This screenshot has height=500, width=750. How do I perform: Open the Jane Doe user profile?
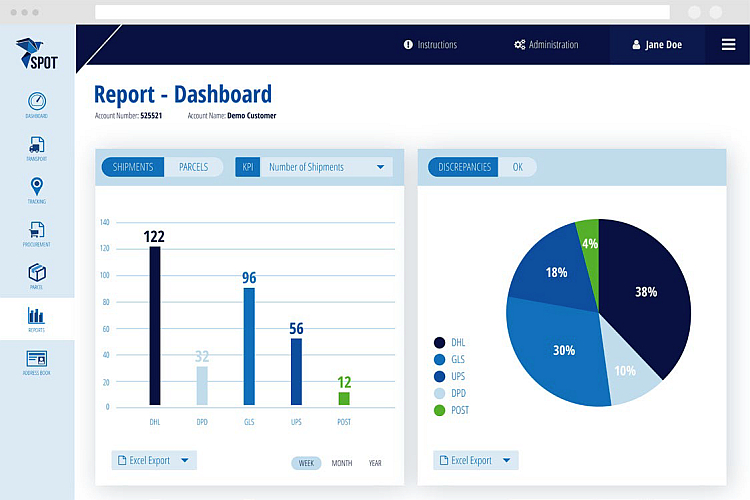coord(656,45)
